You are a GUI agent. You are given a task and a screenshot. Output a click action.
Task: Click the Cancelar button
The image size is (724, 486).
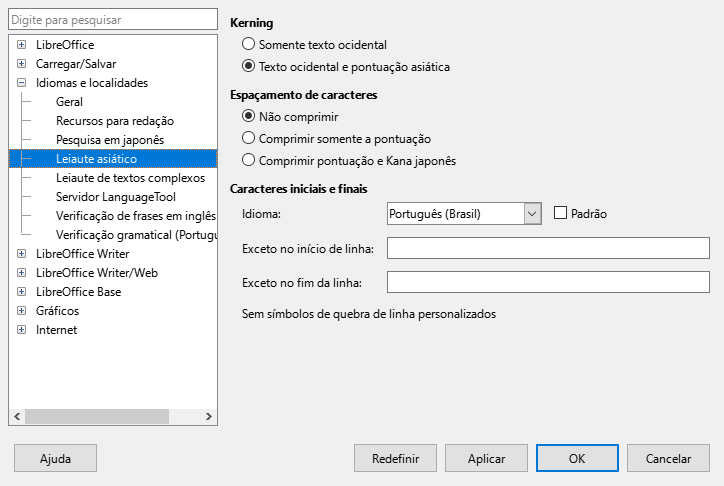pyautogui.click(x=668, y=458)
